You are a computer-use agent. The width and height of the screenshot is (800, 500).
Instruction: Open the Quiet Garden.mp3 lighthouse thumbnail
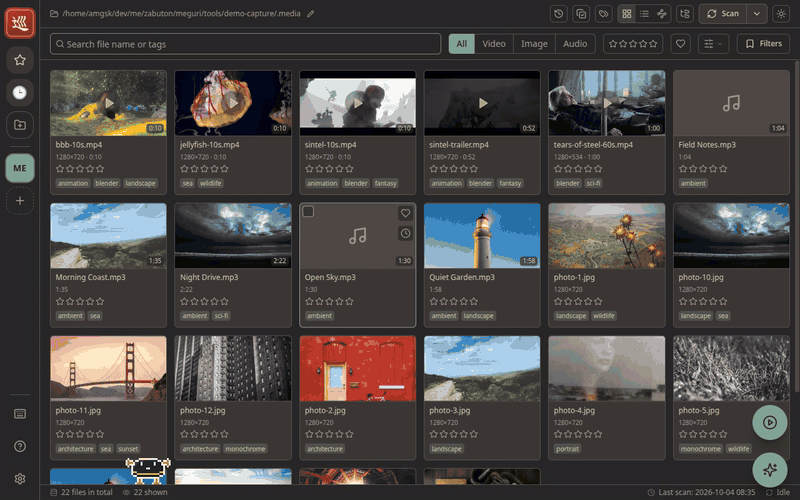pos(482,236)
